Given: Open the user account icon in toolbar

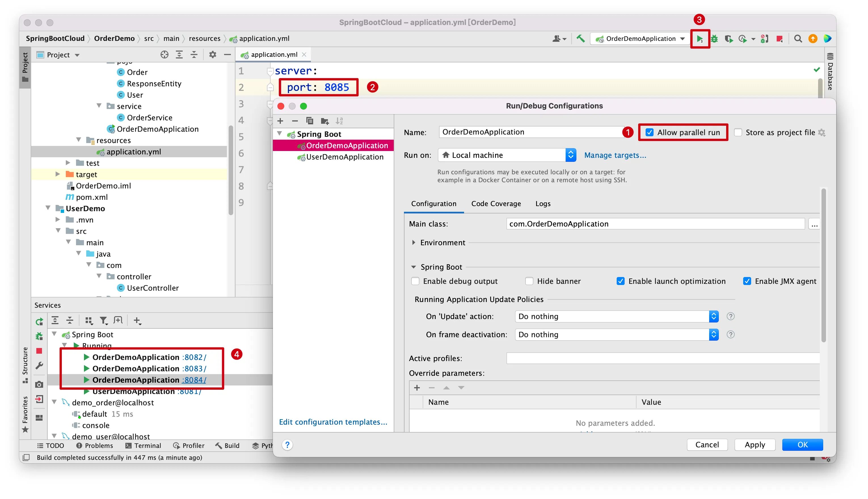Looking at the screenshot, I should pos(559,39).
